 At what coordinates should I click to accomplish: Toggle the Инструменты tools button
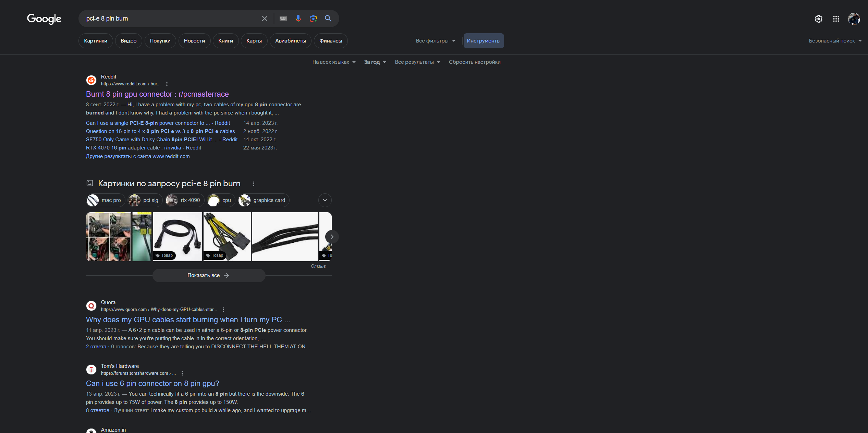[484, 41]
